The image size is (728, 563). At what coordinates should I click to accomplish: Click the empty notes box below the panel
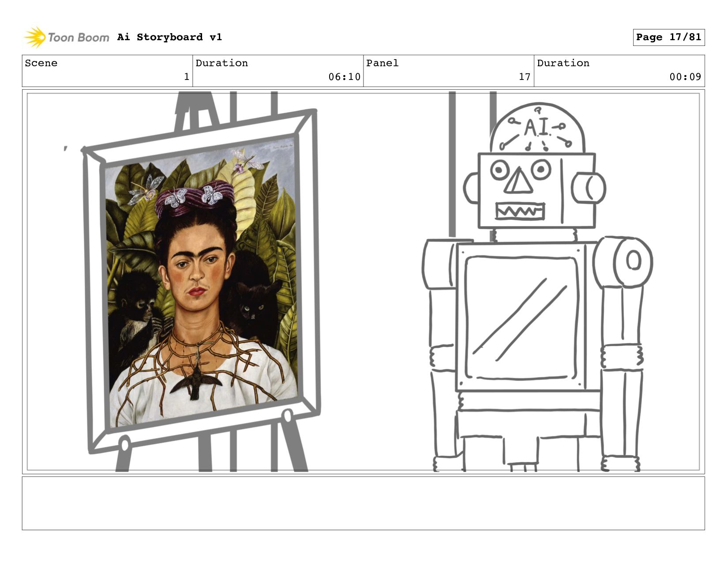click(x=363, y=503)
